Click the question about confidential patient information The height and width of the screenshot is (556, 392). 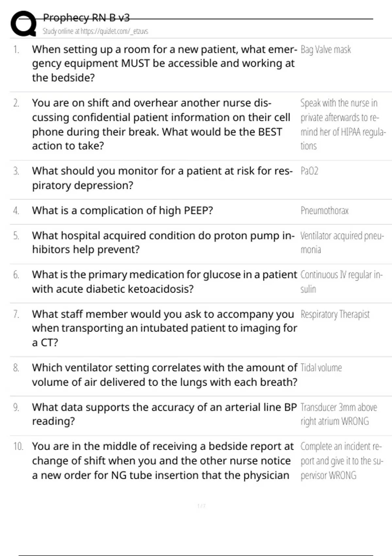(161, 124)
